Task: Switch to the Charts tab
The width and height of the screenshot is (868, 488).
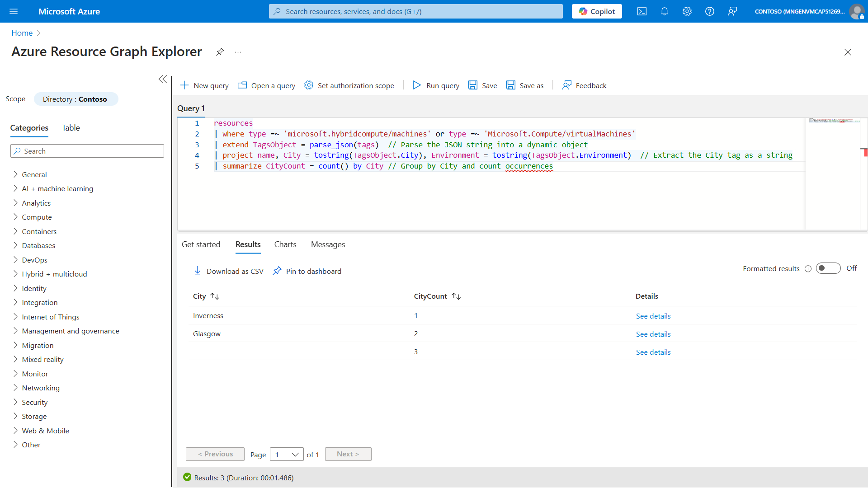Action: 285,244
